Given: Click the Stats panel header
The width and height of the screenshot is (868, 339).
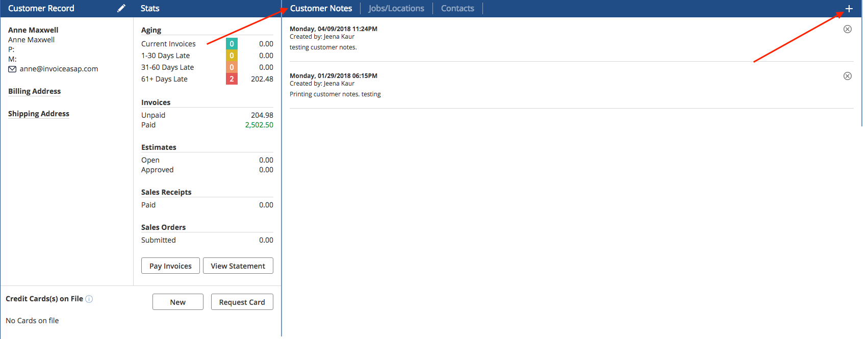Looking at the screenshot, I should [x=150, y=8].
